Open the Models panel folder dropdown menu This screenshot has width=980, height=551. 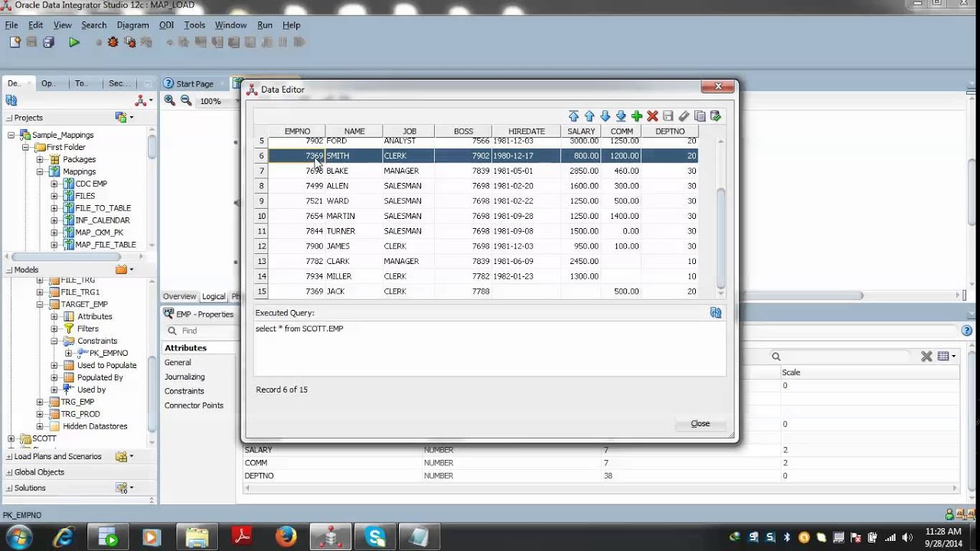(x=124, y=269)
